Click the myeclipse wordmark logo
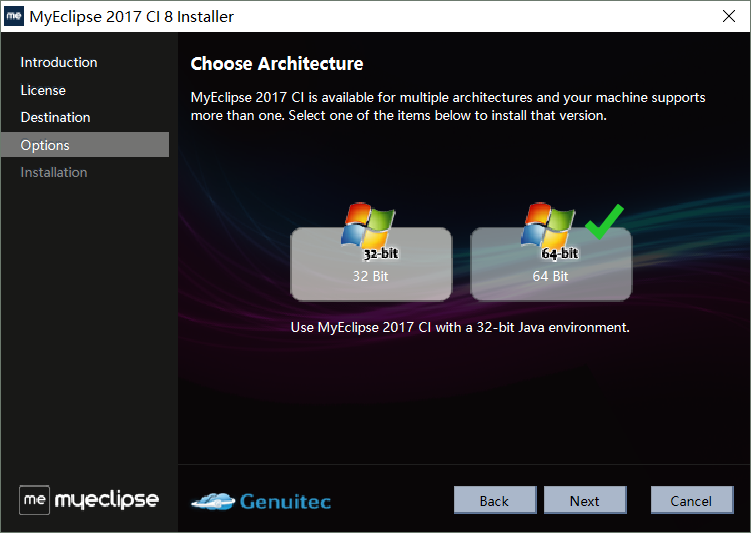751x533 pixels. point(106,500)
